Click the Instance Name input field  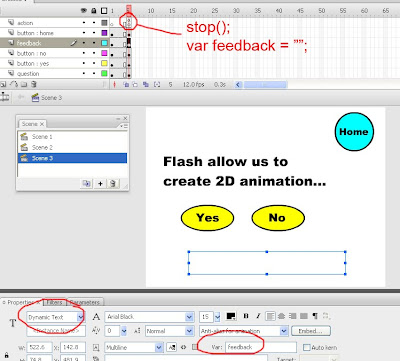[x=56, y=331]
